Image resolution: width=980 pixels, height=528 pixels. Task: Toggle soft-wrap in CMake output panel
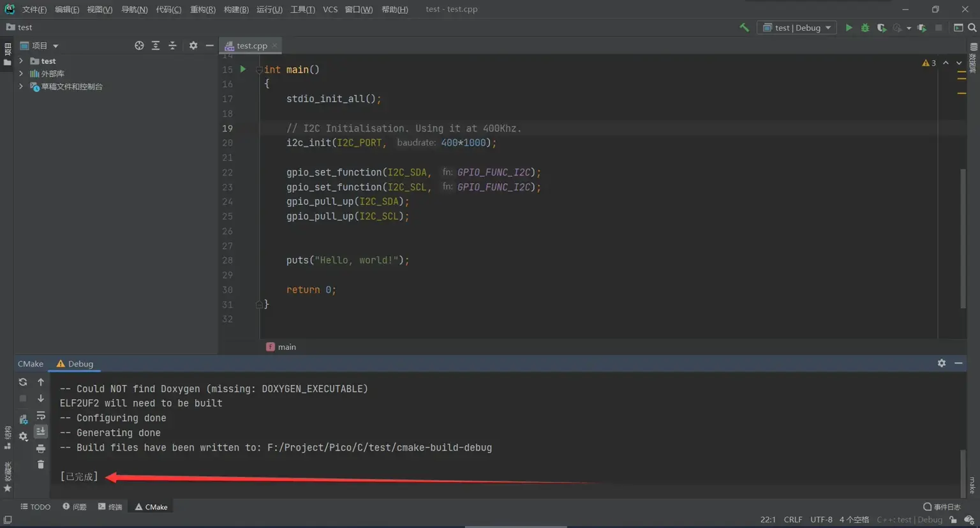41,415
